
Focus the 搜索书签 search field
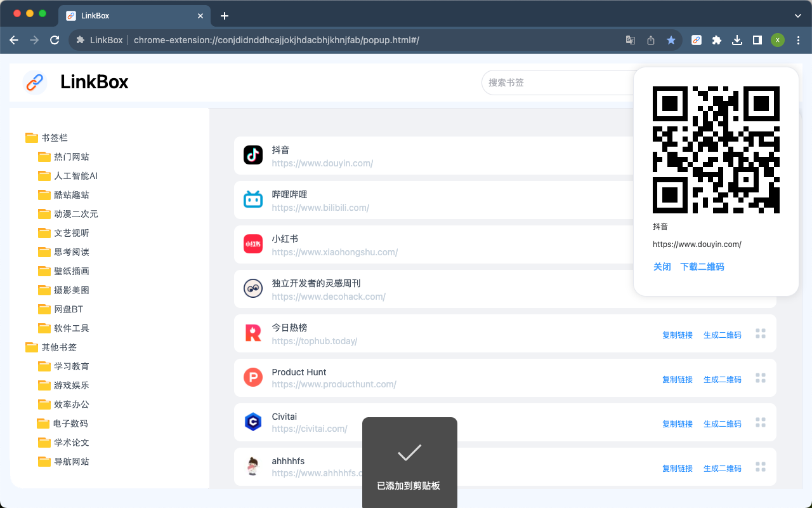pyautogui.click(x=558, y=83)
